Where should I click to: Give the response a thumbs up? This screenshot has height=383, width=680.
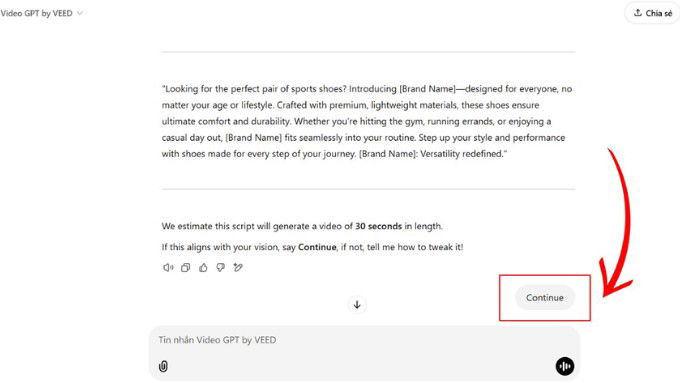[203, 268]
